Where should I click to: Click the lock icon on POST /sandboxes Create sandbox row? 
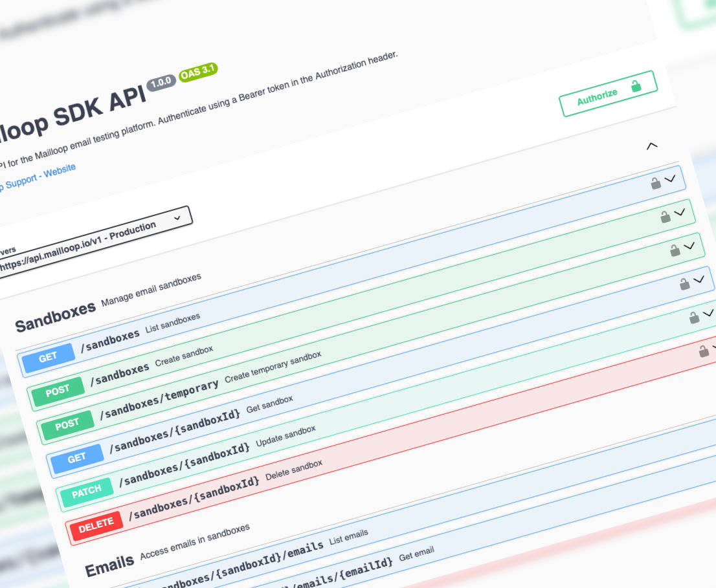click(x=665, y=217)
